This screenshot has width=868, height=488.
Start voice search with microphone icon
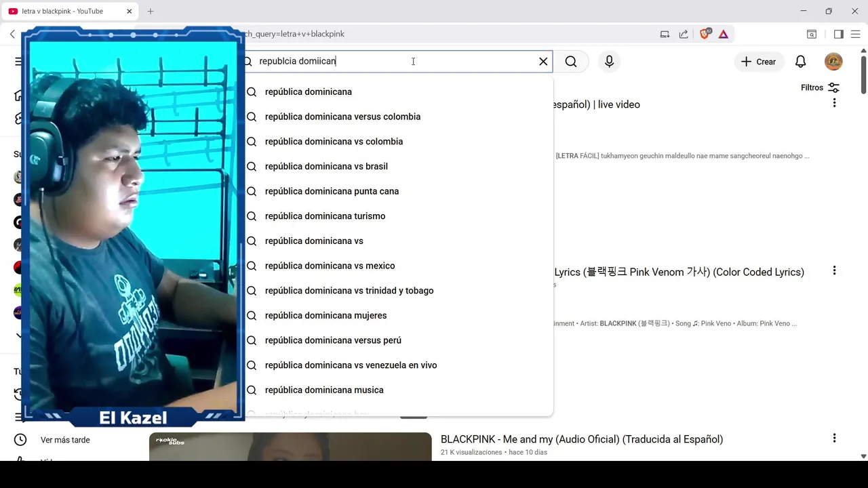coord(609,62)
